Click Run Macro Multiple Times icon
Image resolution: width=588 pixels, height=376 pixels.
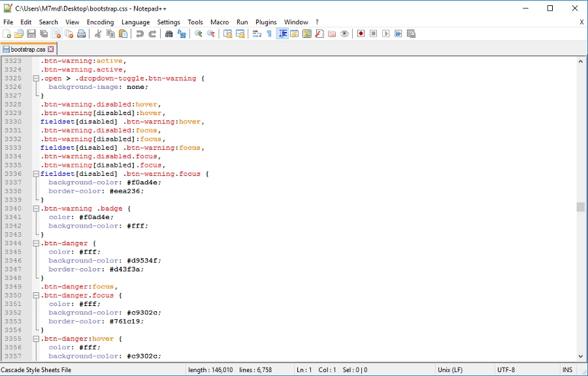click(399, 34)
